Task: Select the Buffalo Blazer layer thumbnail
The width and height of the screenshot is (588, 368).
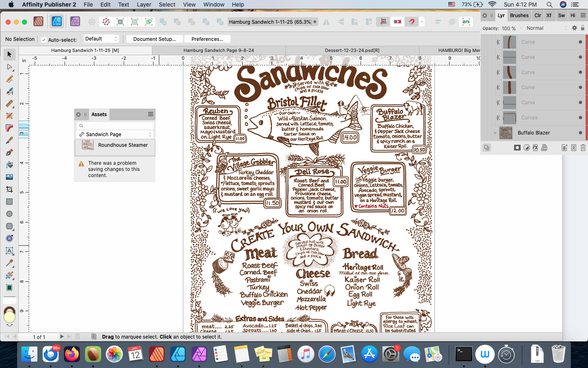Action: (506, 133)
